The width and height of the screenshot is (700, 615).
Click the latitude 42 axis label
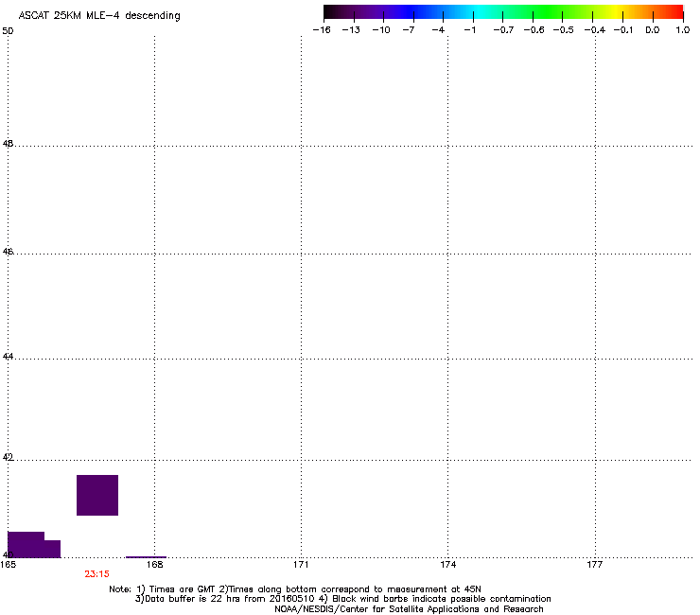coord(8,458)
